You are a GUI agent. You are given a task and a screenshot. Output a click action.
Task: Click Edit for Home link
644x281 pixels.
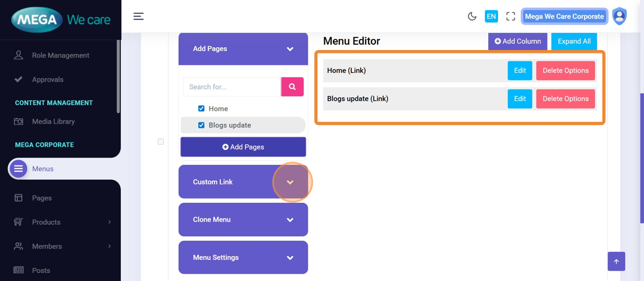520,71
